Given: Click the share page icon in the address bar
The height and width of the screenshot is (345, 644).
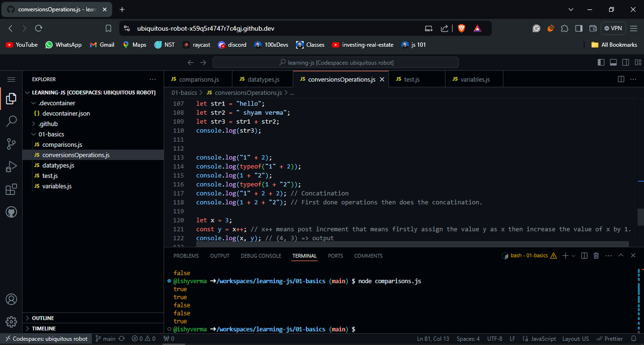Looking at the screenshot, I should tap(444, 28).
